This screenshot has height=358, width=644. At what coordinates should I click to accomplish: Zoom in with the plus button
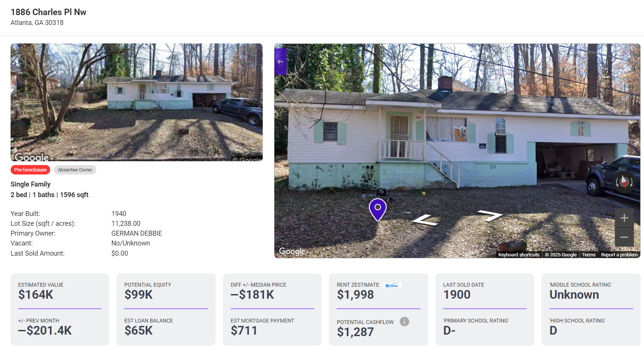click(624, 218)
